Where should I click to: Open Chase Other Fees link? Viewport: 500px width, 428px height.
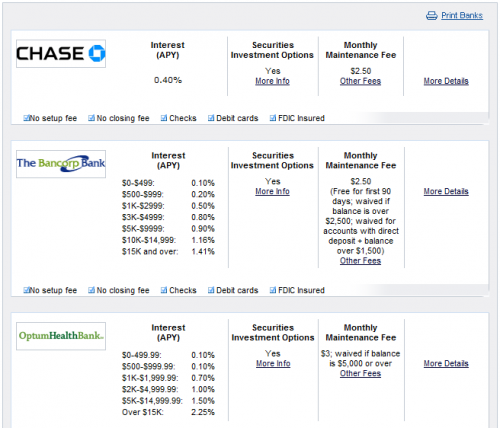point(360,81)
